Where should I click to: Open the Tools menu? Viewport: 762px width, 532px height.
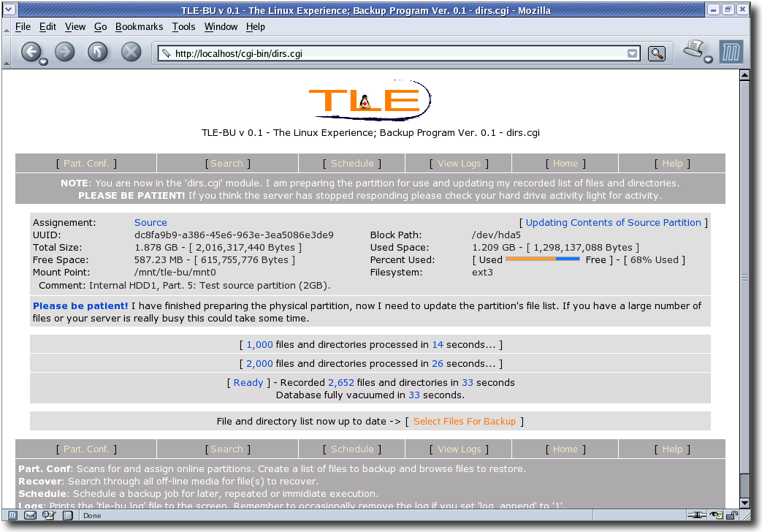pyautogui.click(x=183, y=26)
